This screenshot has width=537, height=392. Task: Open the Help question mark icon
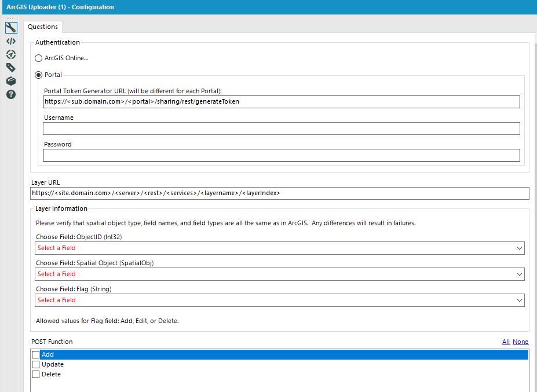click(x=11, y=94)
